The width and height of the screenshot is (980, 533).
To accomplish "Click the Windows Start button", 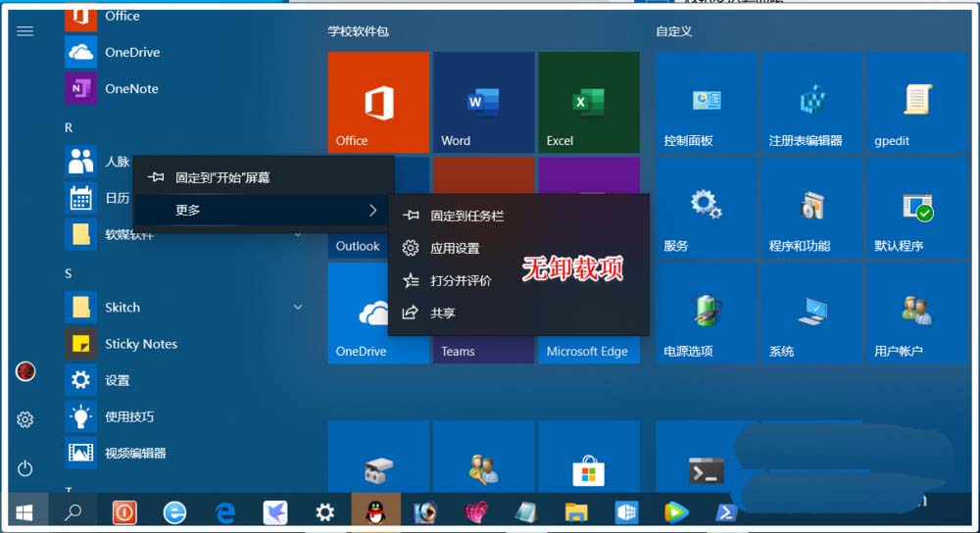I will coord(24,512).
